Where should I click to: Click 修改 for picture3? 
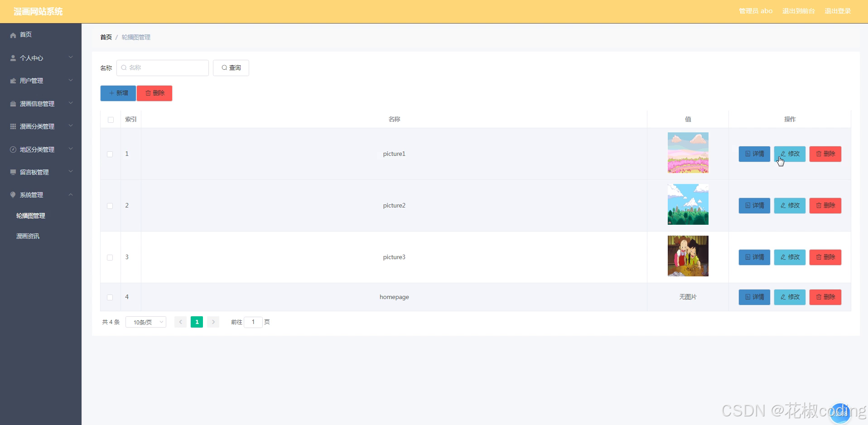point(790,257)
